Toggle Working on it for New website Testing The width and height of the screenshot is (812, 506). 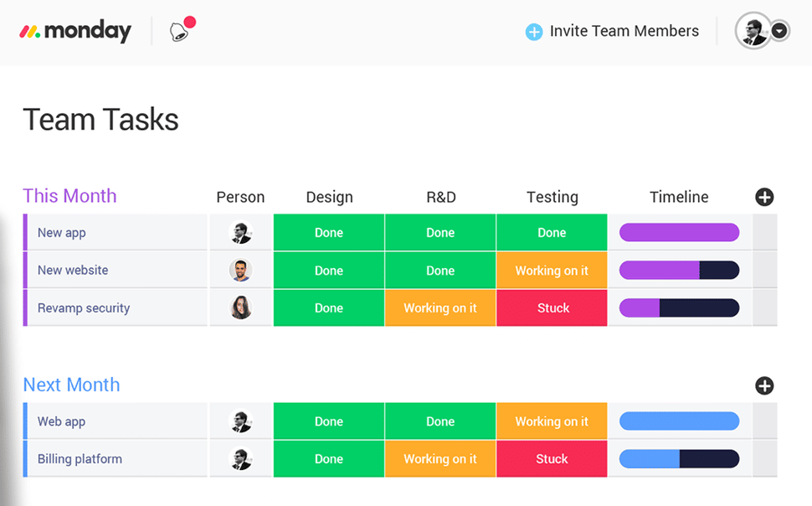point(552,270)
